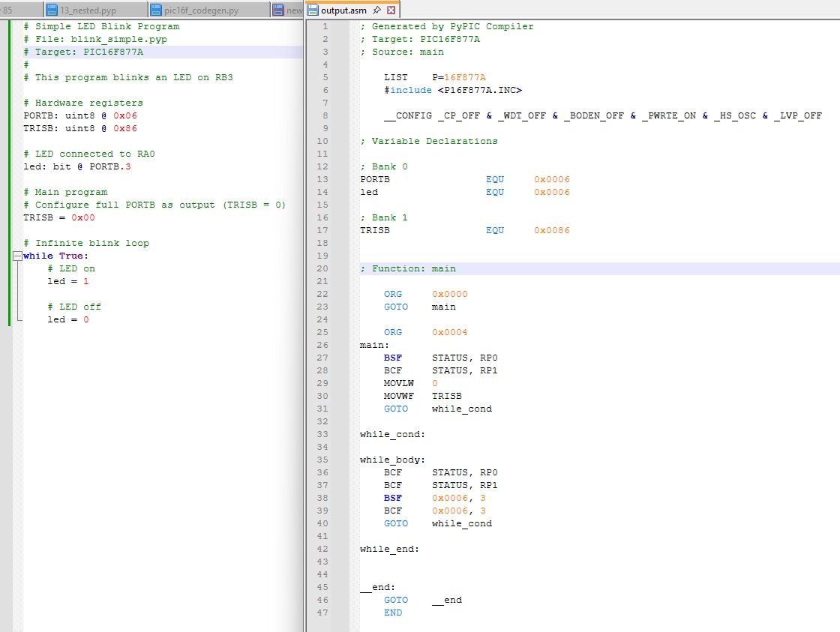Click the '; Bank 1' comment

point(383,217)
